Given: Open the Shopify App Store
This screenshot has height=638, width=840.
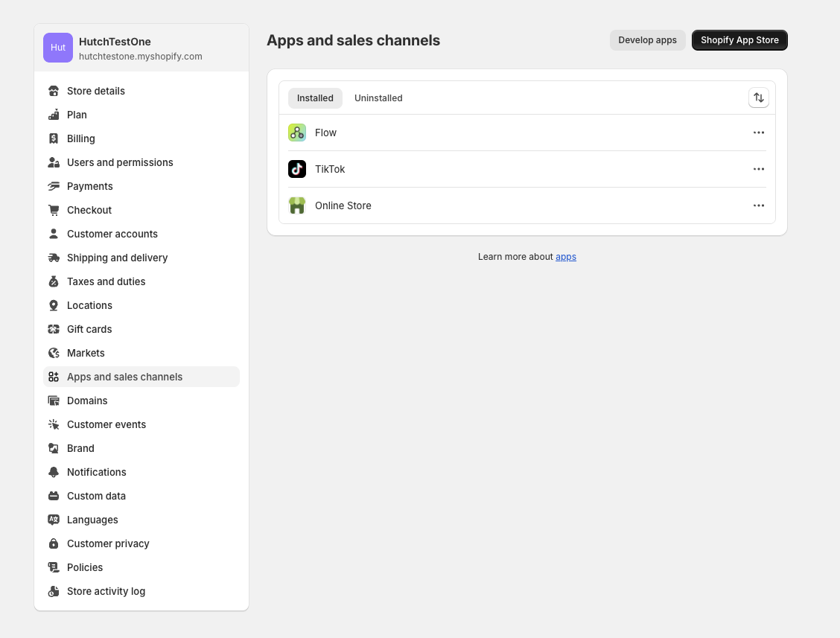Looking at the screenshot, I should pos(739,40).
